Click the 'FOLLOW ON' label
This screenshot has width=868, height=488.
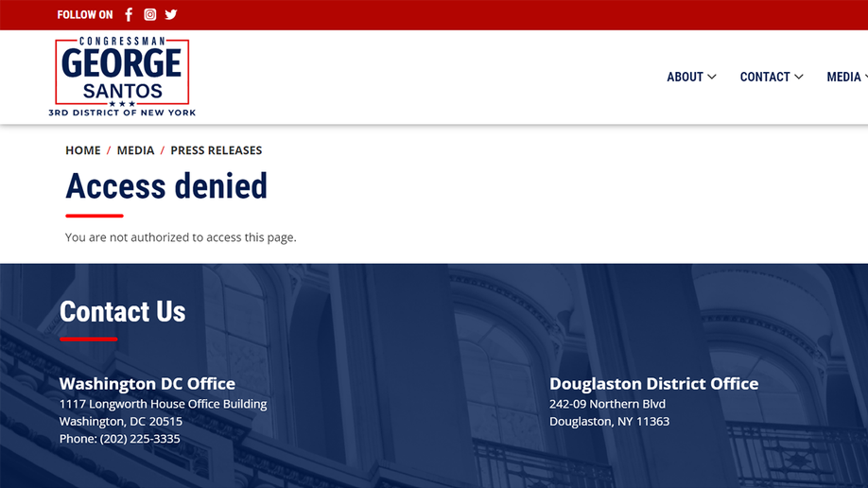tap(85, 15)
